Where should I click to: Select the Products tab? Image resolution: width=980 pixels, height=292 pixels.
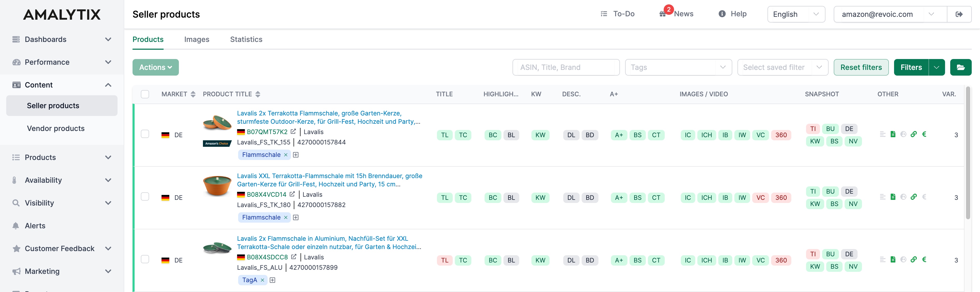(x=148, y=39)
